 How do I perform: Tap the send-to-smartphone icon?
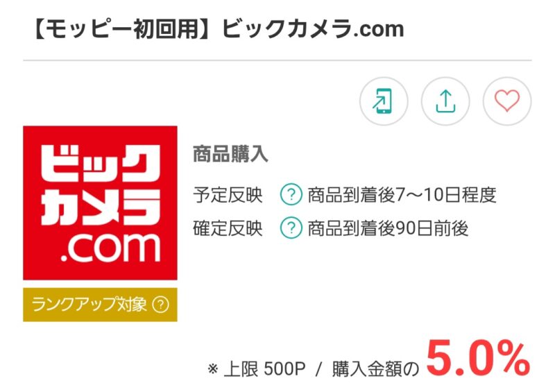click(384, 101)
